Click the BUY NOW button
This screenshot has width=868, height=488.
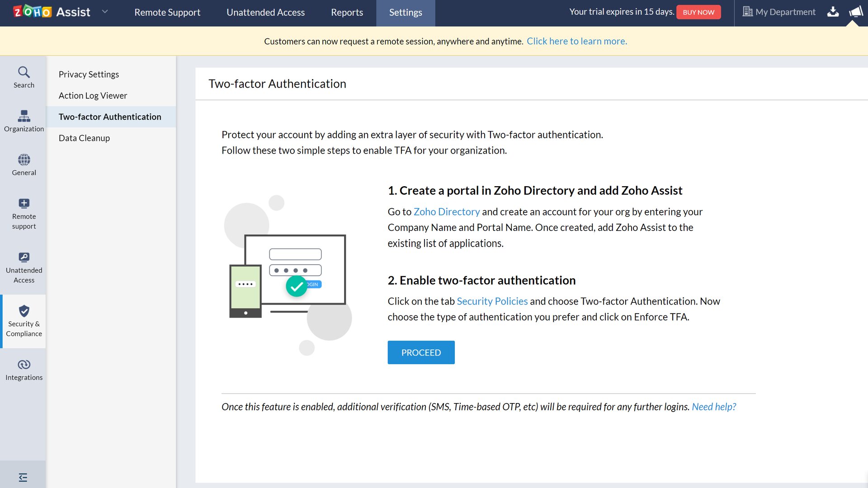(698, 12)
